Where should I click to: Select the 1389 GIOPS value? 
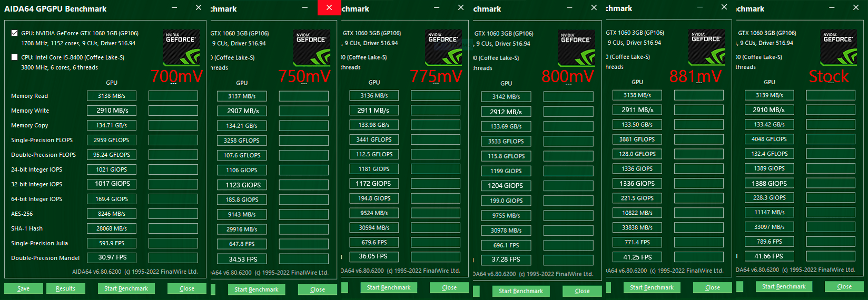coord(769,168)
